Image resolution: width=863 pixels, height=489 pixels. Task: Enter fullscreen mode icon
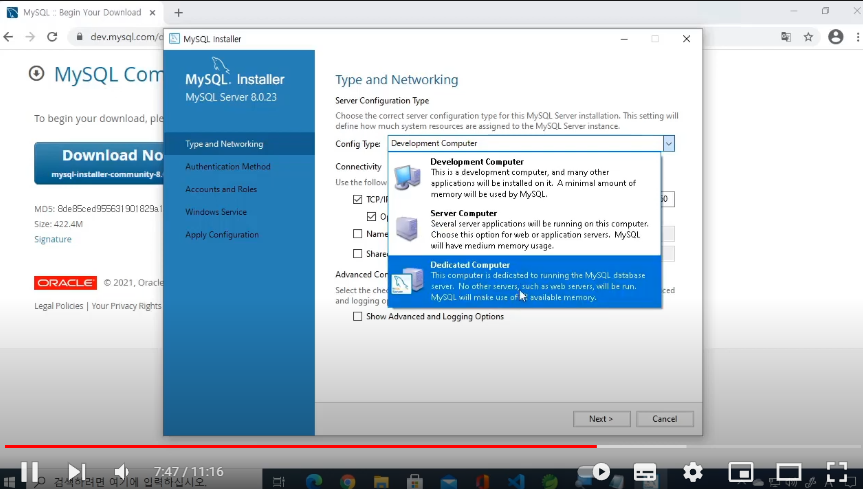pyautogui.click(x=837, y=472)
